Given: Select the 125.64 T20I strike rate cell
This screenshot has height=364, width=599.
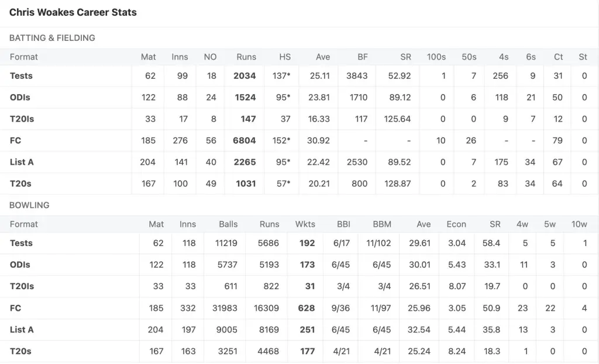Looking at the screenshot, I should tap(397, 119).
